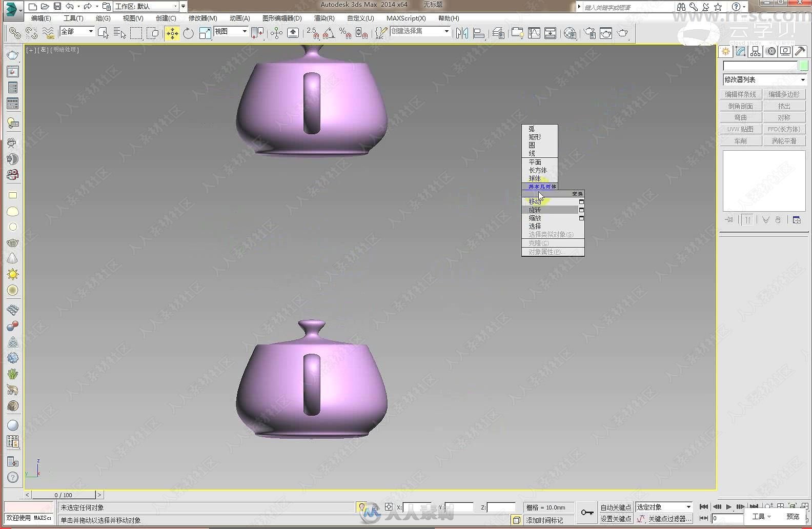Expand the quick access toolbar customize arrow
Screen dimensions: 812x529
[184, 7]
